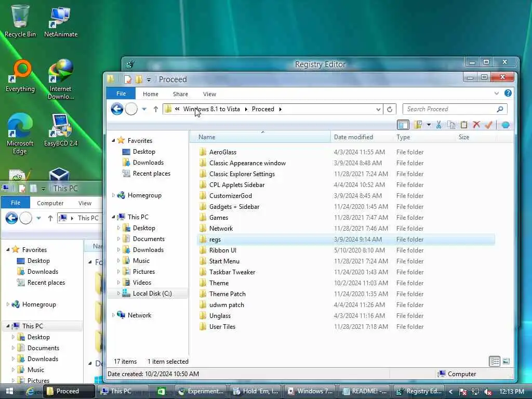The width and height of the screenshot is (532, 399).
Task: Click Homegroup in This PC window navigation pane
Action: 39,304
